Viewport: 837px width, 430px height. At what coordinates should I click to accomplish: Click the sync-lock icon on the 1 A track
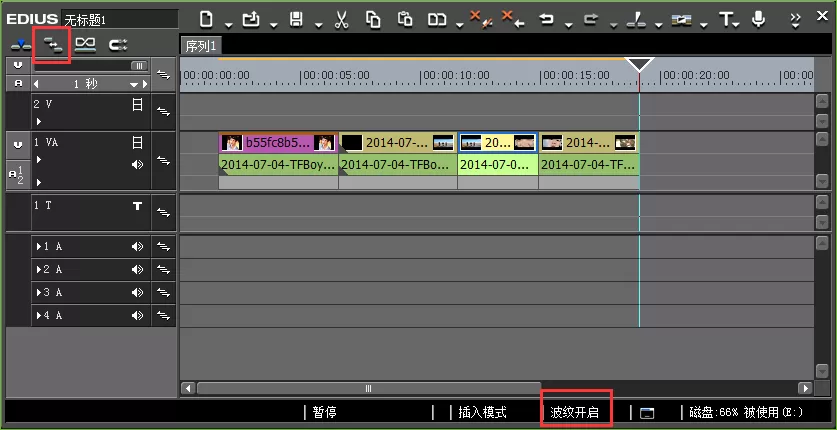(163, 246)
